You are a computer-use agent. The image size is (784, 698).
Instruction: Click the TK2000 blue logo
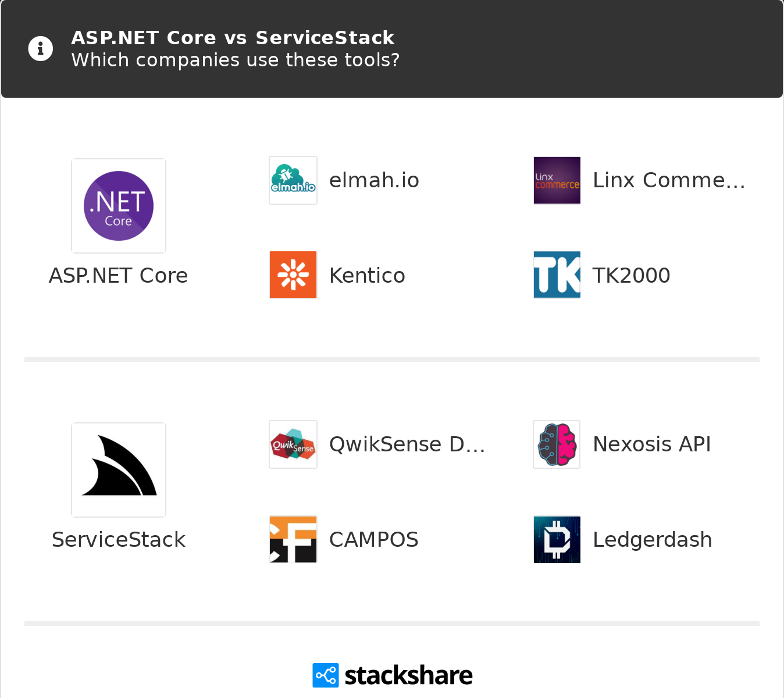(557, 275)
